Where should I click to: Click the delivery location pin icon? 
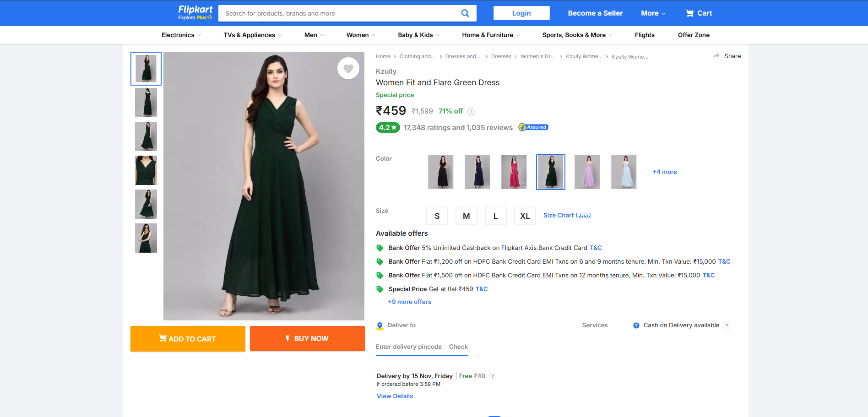(380, 325)
